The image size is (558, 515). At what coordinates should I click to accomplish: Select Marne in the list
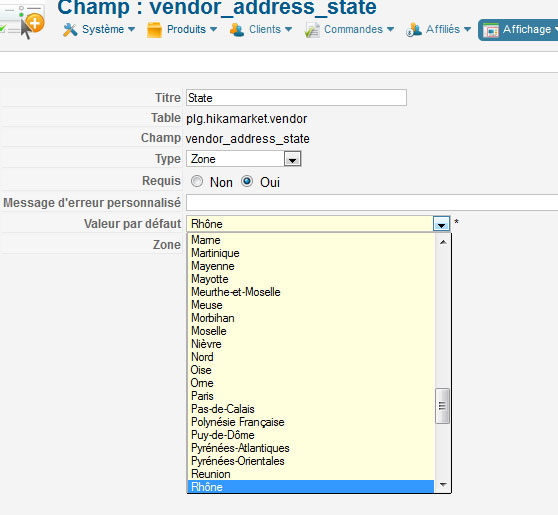(x=311, y=240)
